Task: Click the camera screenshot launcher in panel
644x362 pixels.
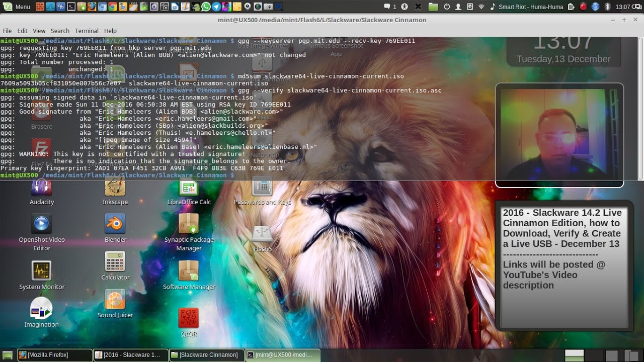Action: point(268,7)
